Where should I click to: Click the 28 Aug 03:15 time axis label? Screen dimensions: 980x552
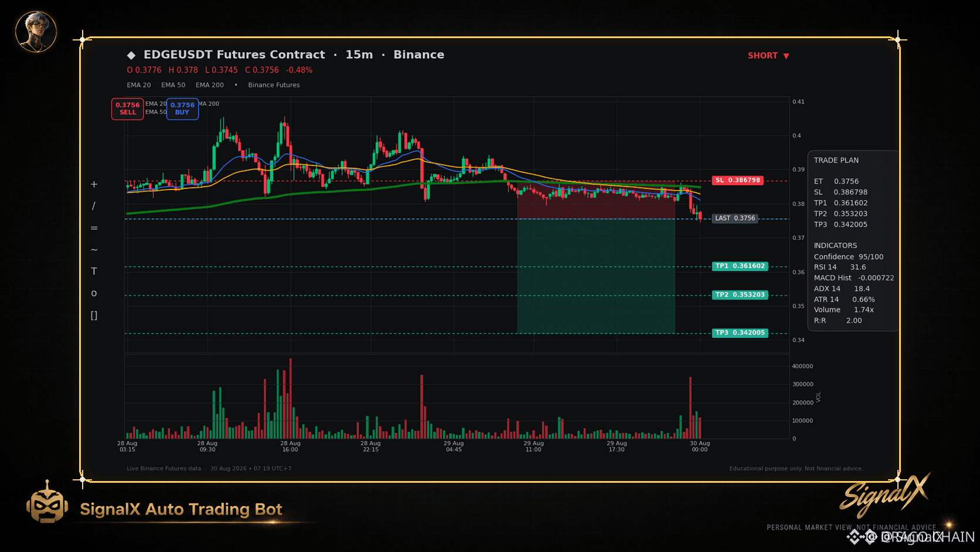point(127,446)
